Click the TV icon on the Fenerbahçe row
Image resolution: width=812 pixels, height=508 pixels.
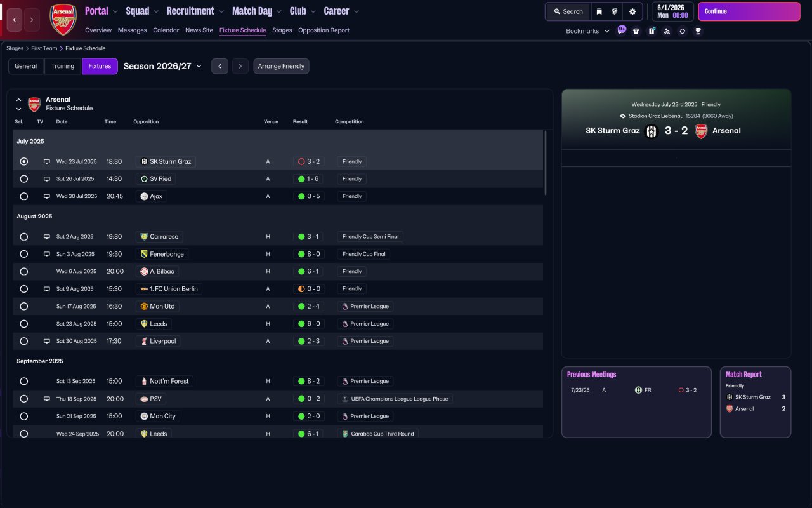(x=46, y=254)
